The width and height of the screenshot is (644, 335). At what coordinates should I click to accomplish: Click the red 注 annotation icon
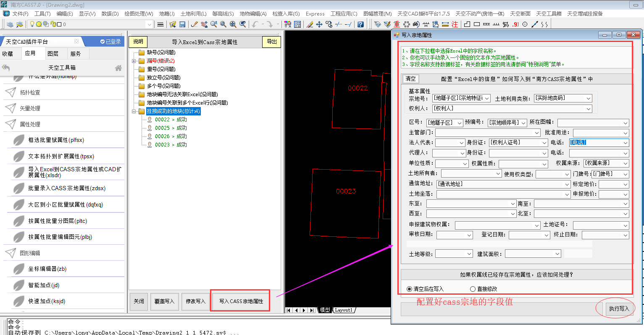(455, 24)
